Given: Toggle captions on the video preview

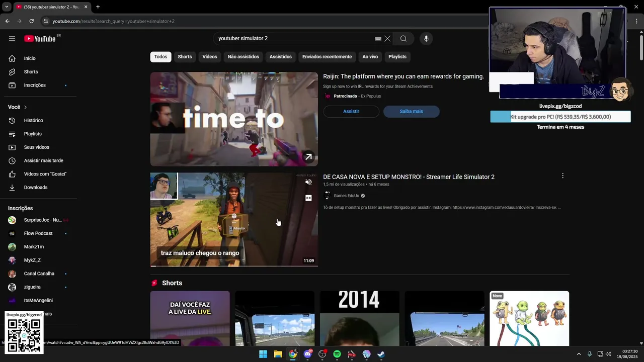Looking at the screenshot, I should point(308,198).
